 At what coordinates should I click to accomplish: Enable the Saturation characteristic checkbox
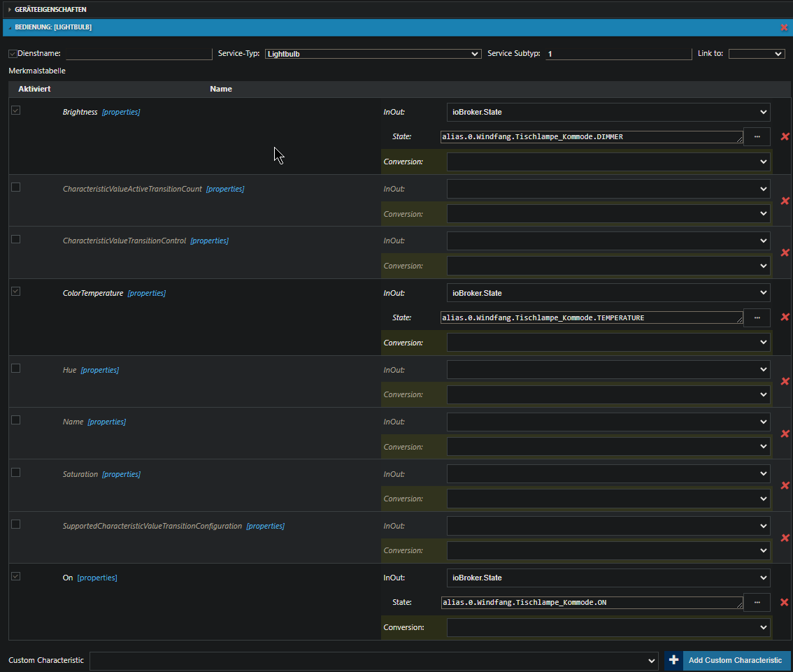(15, 473)
